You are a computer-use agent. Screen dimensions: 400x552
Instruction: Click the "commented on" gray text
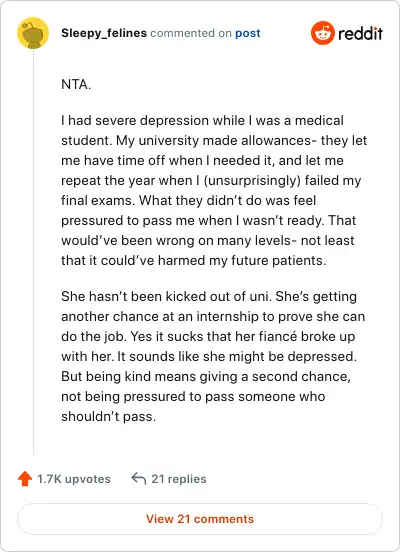click(191, 33)
